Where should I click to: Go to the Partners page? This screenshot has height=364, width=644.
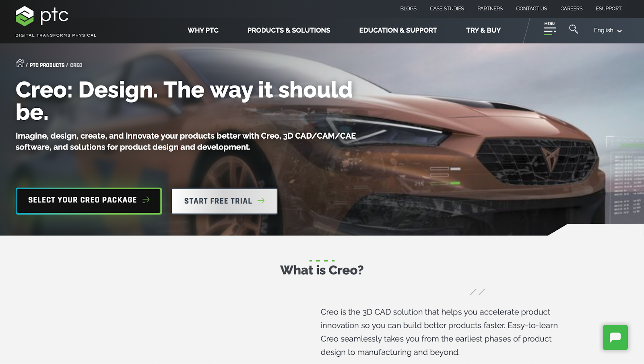coord(490,8)
